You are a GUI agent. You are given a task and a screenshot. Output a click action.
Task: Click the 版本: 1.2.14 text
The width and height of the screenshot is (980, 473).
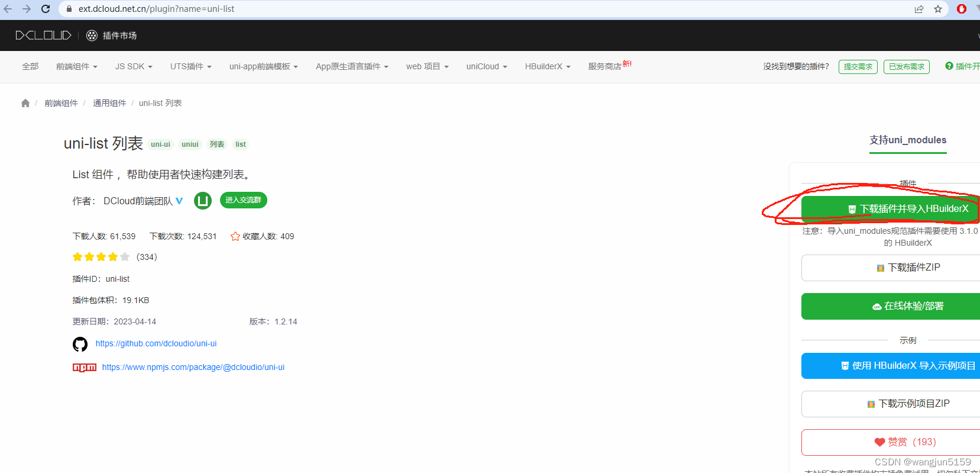pos(273,321)
